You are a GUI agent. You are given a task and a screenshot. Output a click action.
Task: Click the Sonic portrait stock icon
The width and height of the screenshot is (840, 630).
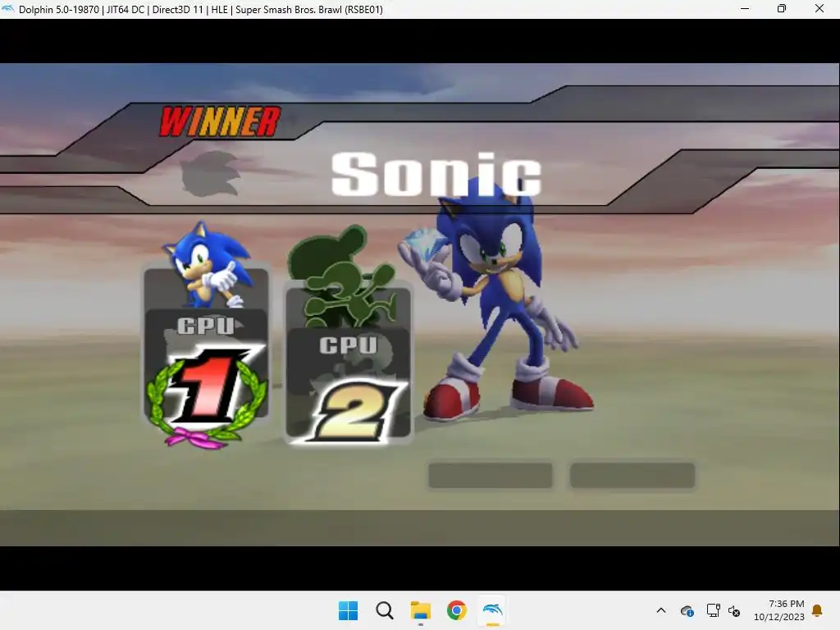click(x=208, y=263)
